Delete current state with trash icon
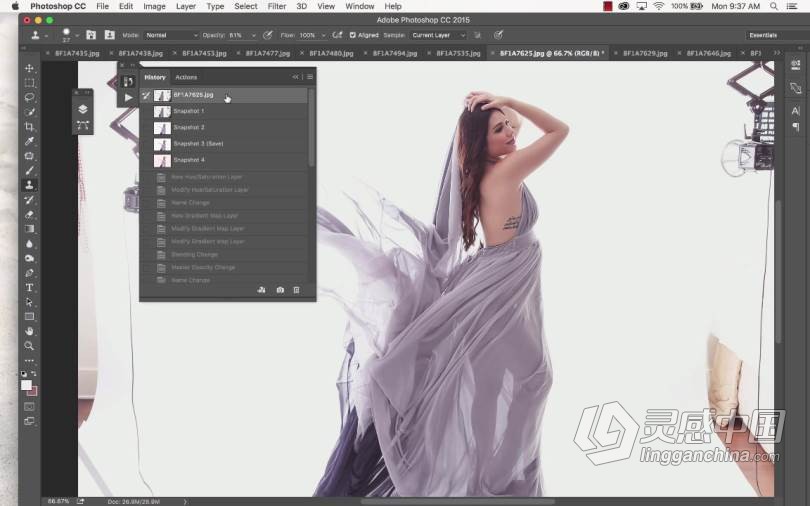This screenshot has width=810, height=506. (x=297, y=290)
